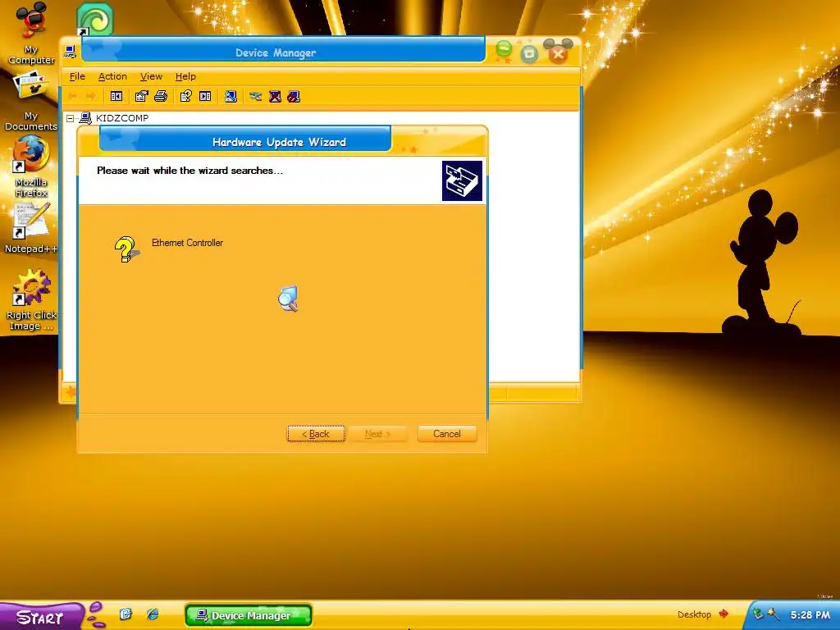The height and width of the screenshot is (630, 840).
Task: Cancel the Hardware Update Wizard
Action: [x=447, y=434]
